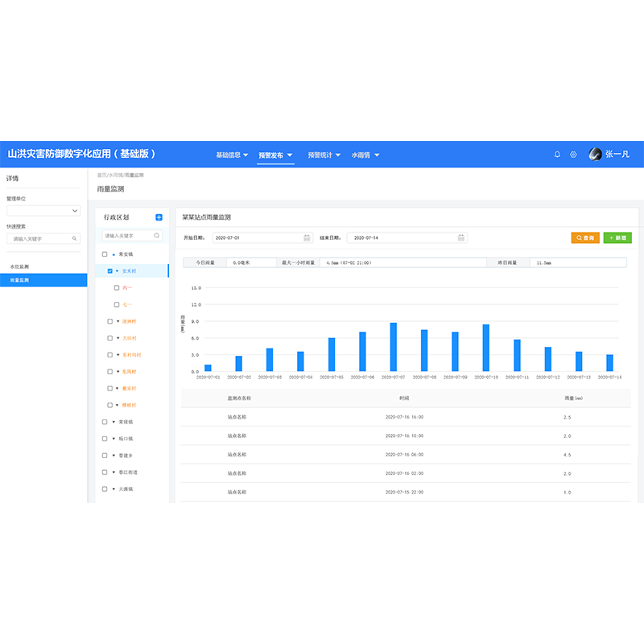Open the notification bell icon

(557, 155)
